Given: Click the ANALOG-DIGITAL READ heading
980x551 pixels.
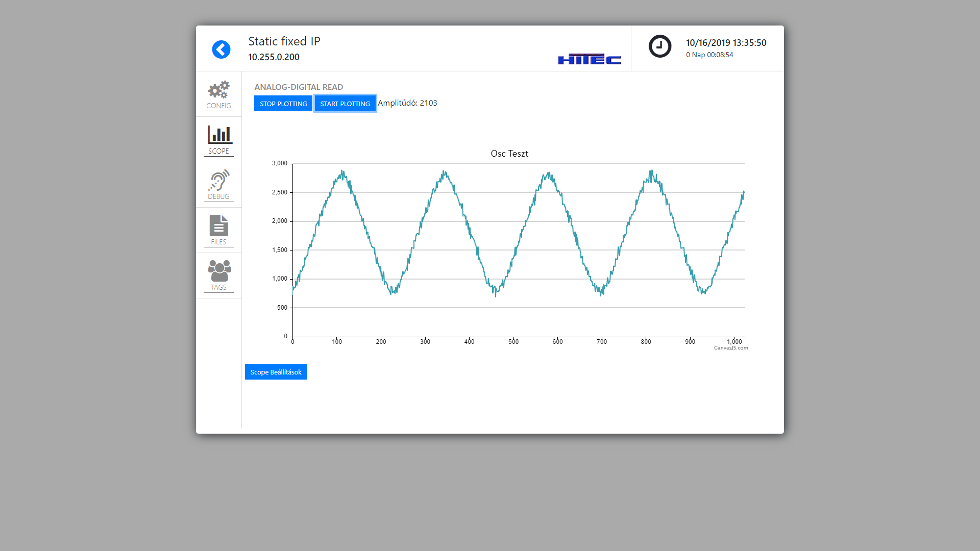Looking at the screenshot, I should pos(299,87).
